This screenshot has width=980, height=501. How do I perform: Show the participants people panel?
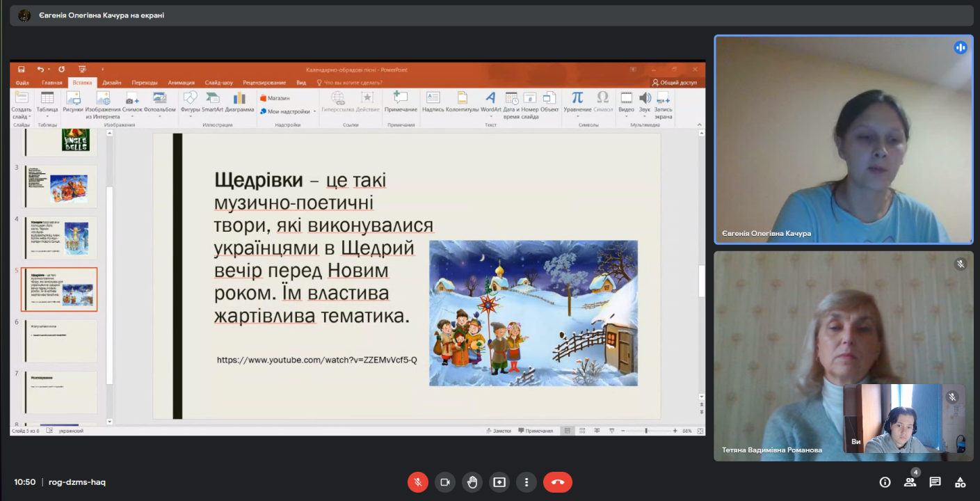[x=910, y=482]
